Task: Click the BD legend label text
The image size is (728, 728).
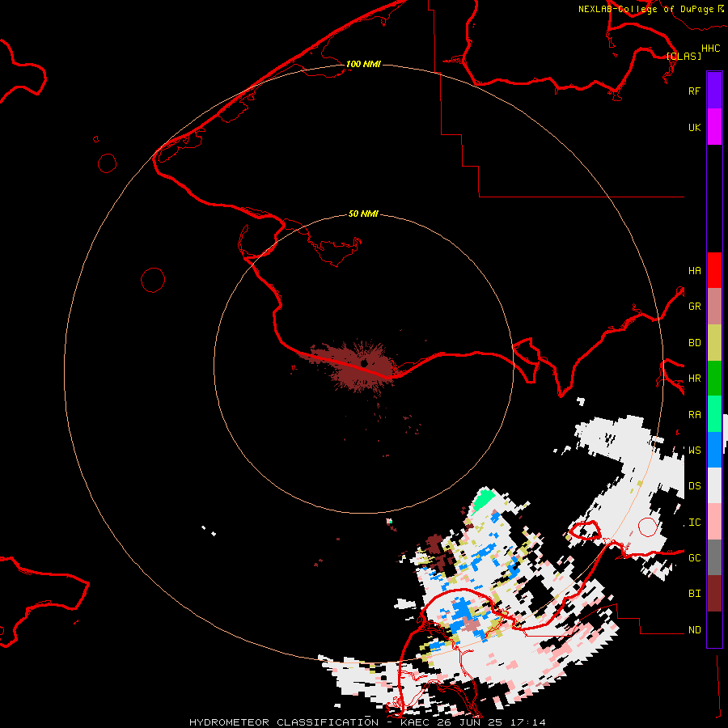Action: [694, 343]
